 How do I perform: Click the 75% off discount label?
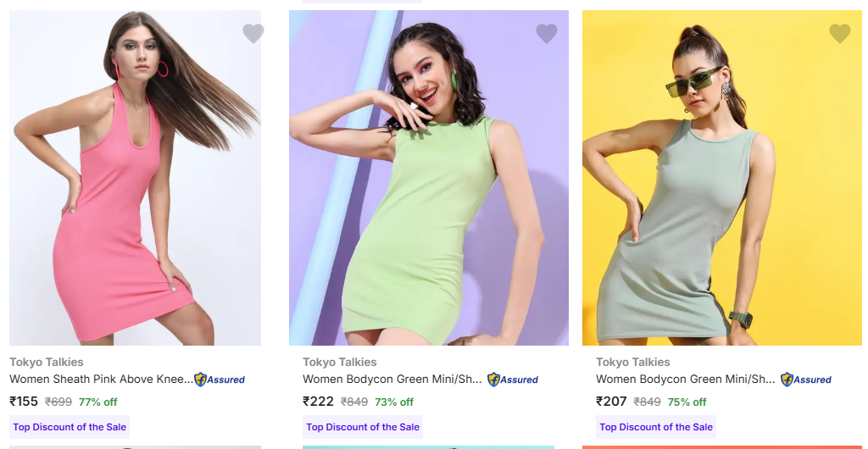(687, 402)
